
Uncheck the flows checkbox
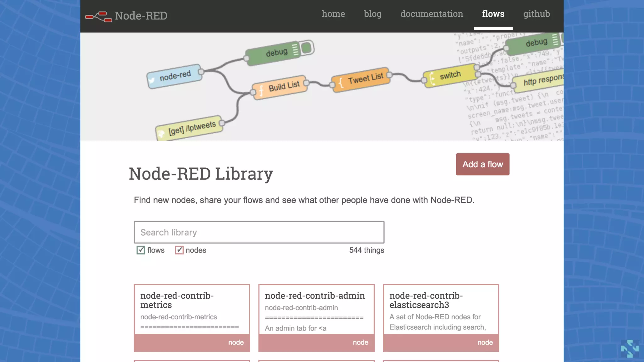(x=141, y=250)
